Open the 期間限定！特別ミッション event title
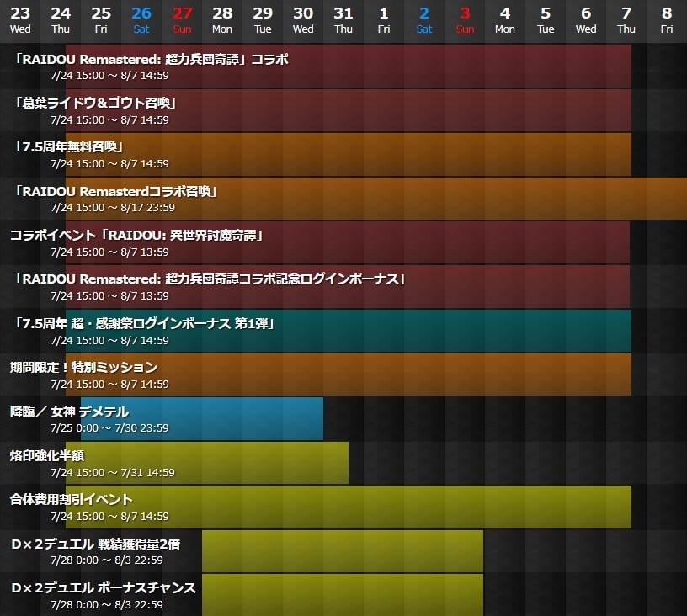Image resolution: width=687 pixels, height=616 pixels. (83, 367)
